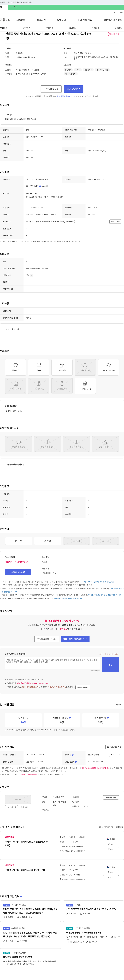
Task: Click 고용24 입사지원 beside 관심정보 등록
Action: click(73, 89)
